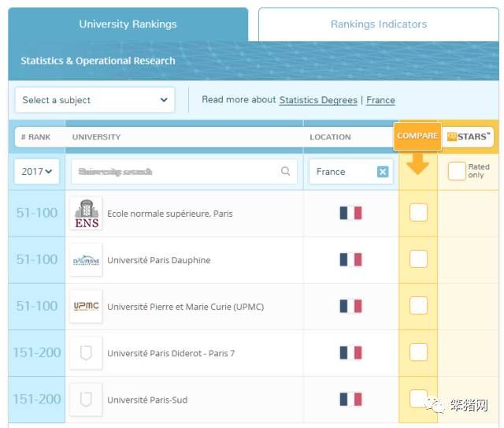
Task: Click the UPMC university logo
Action: pyautogui.click(x=86, y=307)
